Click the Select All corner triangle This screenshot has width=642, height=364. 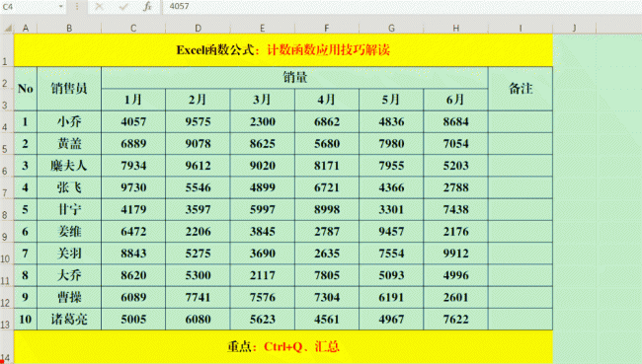click(7, 29)
